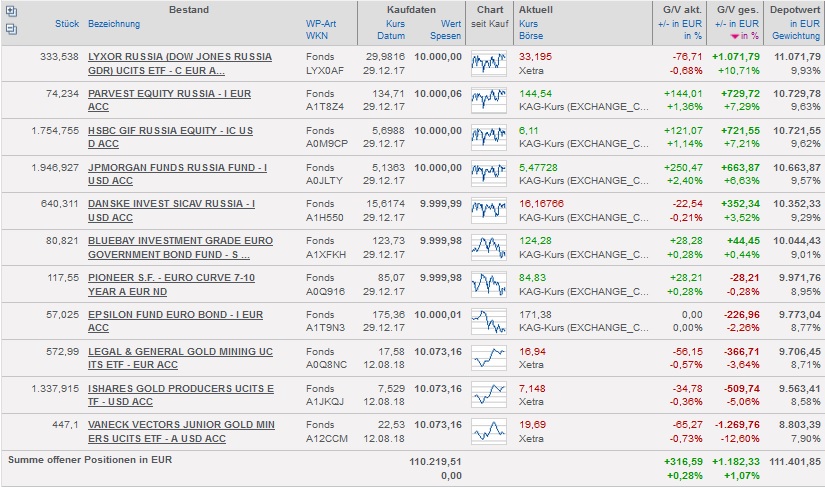This screenshot has height=487, width=825.
Task: Select WKN A1T9N3 text
Action: [325, 328]
